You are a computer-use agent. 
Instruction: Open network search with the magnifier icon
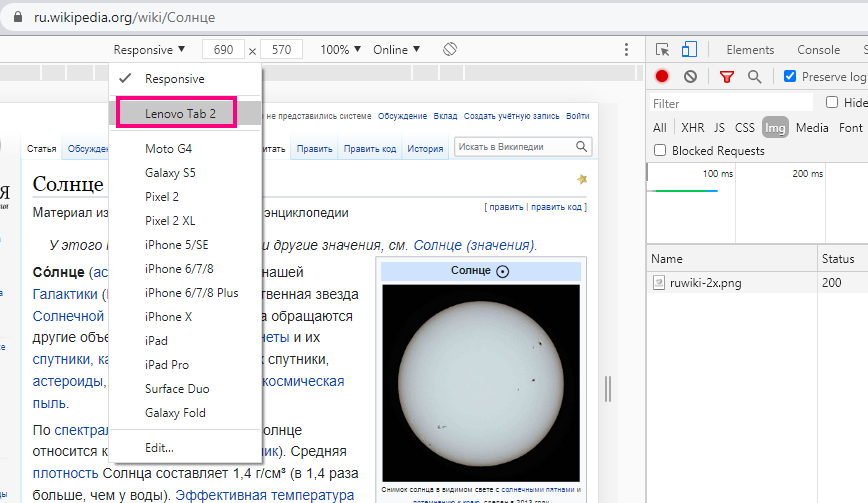coord(754,76)
